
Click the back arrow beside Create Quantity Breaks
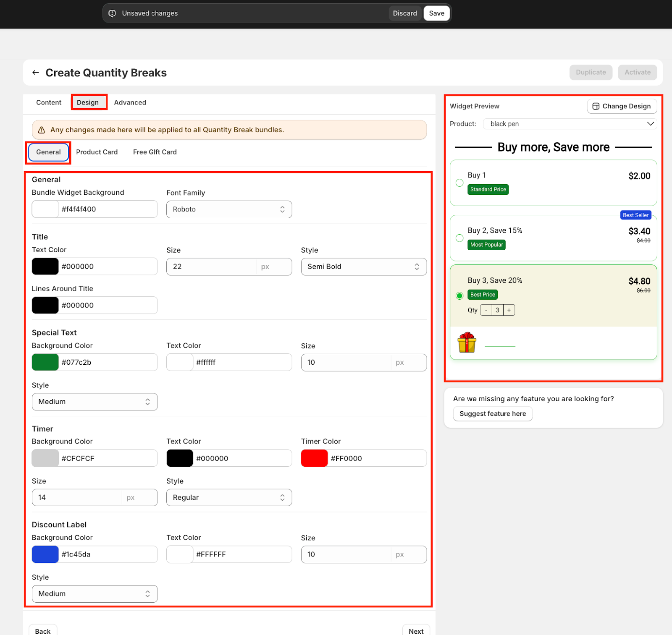[36, 73]
